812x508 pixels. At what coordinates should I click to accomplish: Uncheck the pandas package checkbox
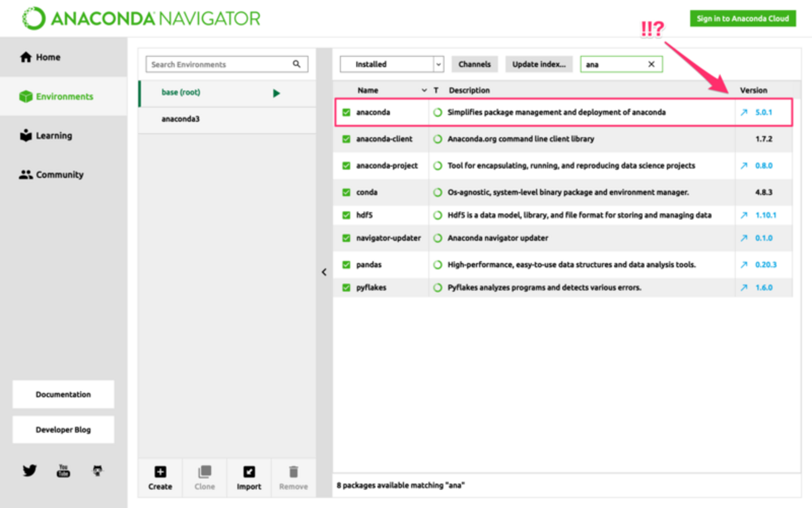[x=346, y=264]
